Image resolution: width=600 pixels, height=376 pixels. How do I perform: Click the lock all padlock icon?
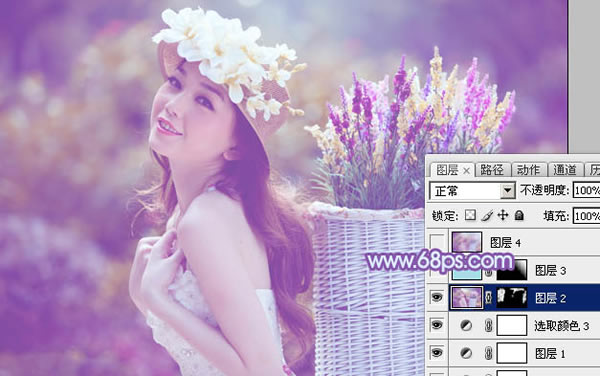(x=519, y=215)
